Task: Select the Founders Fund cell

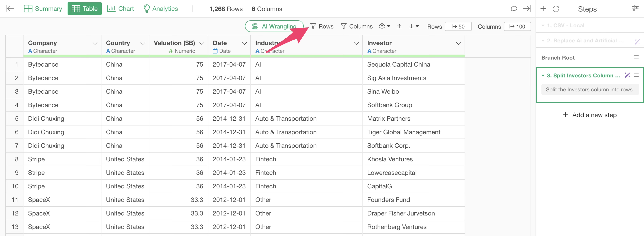Action: 414,199
